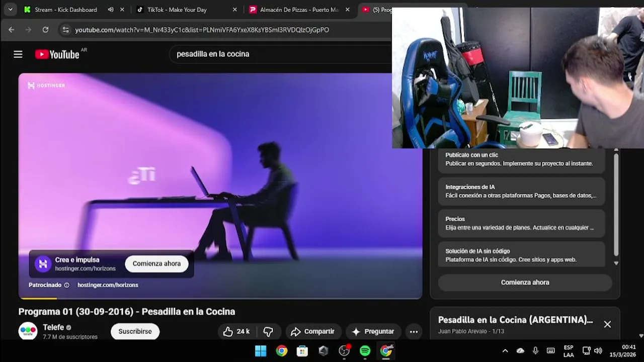Open the Integraciones de IA ad card
Image resolution: width=644 pixels, height=362 pixels.
click(x=522, y=191)
